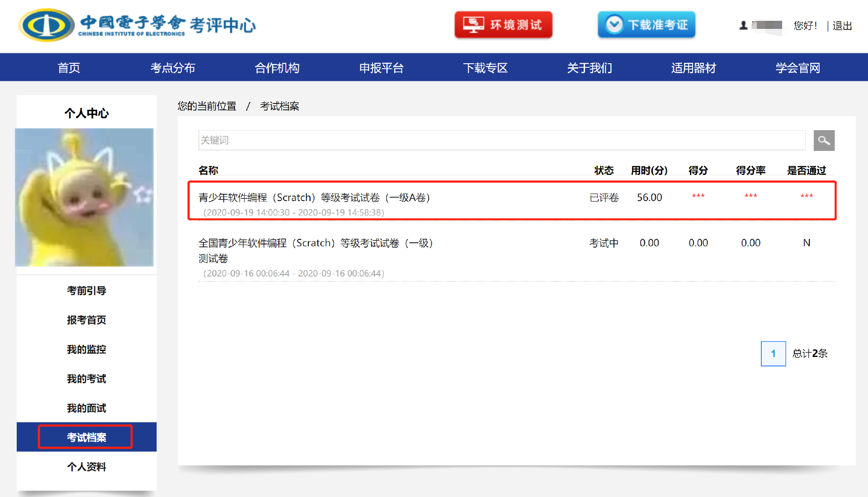Viewport: 868px width, 497px height.
Task: Select 考试档案 in the sidebar
Action: pos(86,437)
